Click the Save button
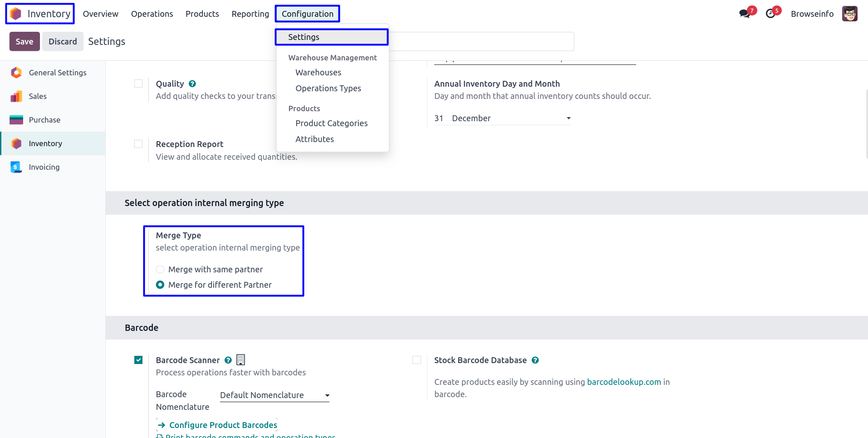 (25, 41)
